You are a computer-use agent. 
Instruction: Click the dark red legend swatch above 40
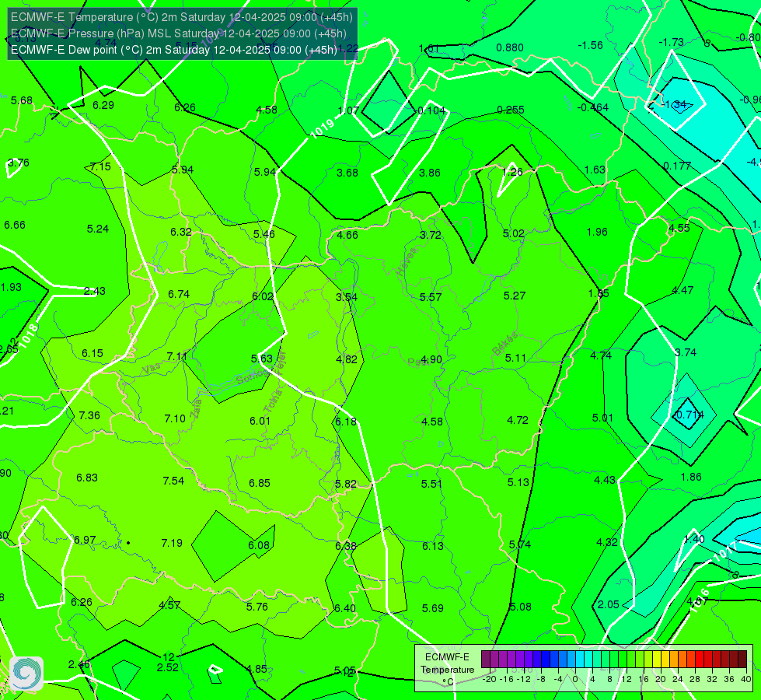[x=742, y=660]
